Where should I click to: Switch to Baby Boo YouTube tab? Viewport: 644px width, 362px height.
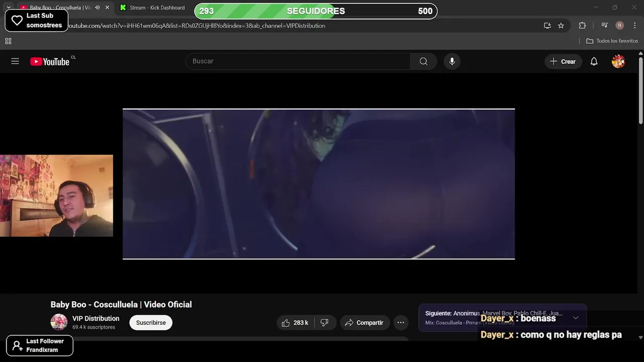60,8
